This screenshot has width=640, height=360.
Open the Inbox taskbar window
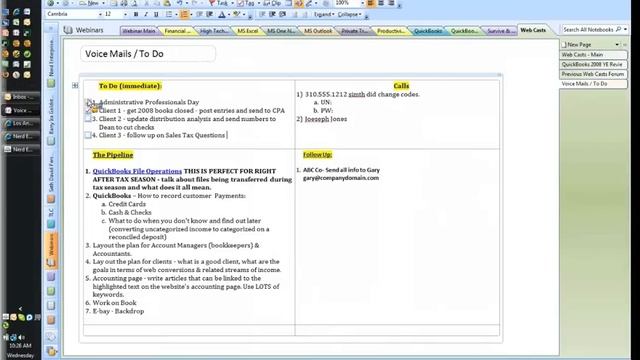(x=21, y=97)
